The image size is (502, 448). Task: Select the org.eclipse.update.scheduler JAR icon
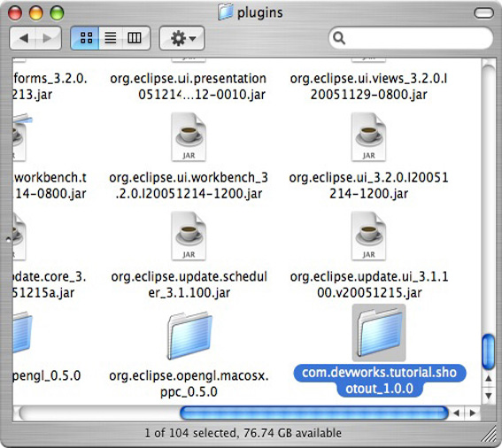(189, 236)
